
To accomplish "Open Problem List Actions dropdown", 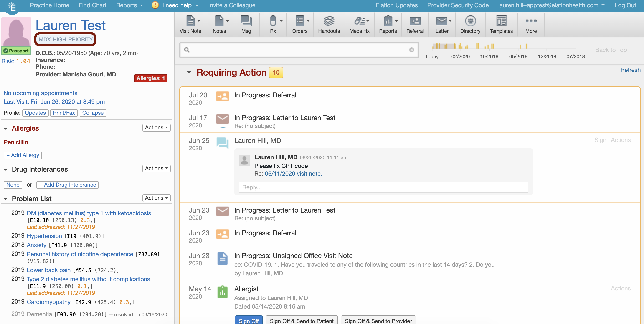I will [156, 198].
